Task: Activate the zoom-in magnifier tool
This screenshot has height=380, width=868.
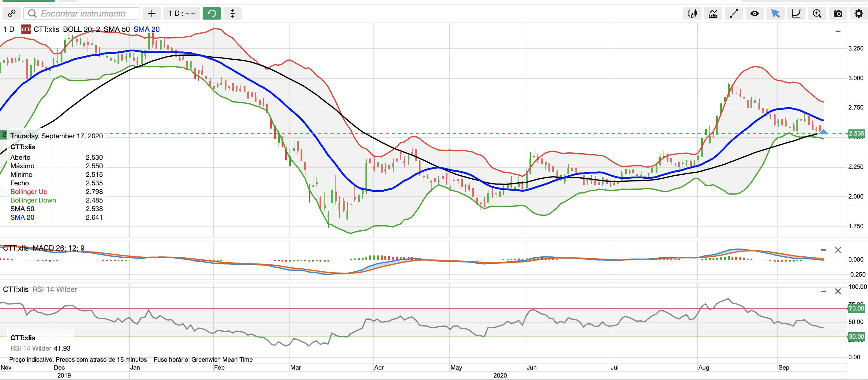Action: (817, 13)
